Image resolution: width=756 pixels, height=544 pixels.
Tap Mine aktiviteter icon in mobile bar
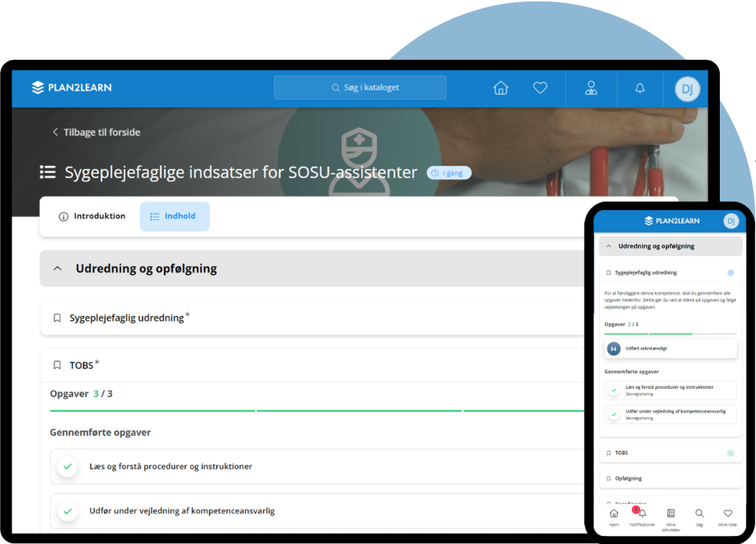(670, 514)
